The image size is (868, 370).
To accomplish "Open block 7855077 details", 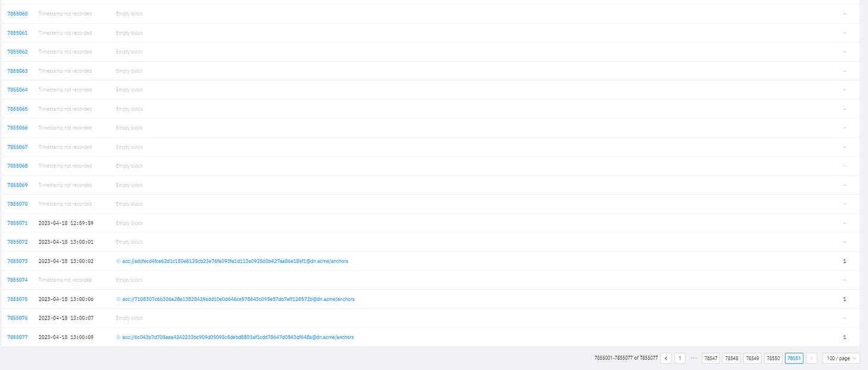I will (17, 337).
